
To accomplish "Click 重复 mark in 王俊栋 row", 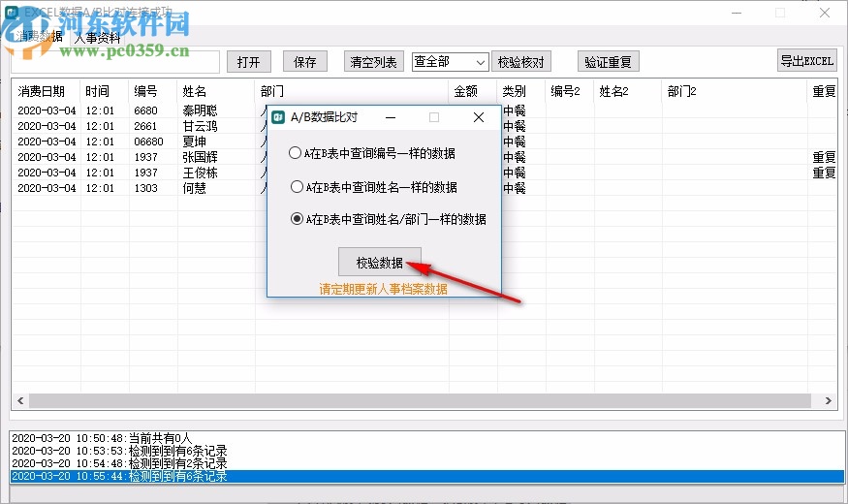I will click(824, 173).
